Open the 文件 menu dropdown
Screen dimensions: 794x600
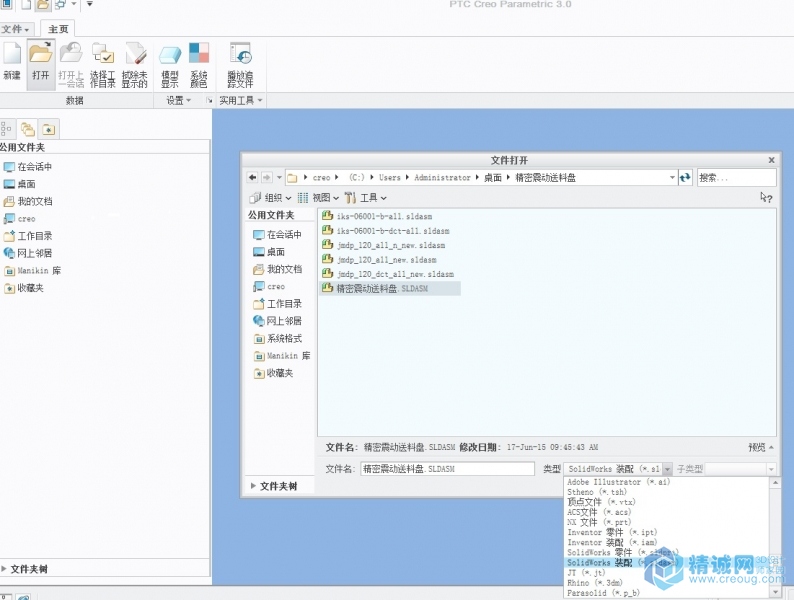[x=15, y=29]
